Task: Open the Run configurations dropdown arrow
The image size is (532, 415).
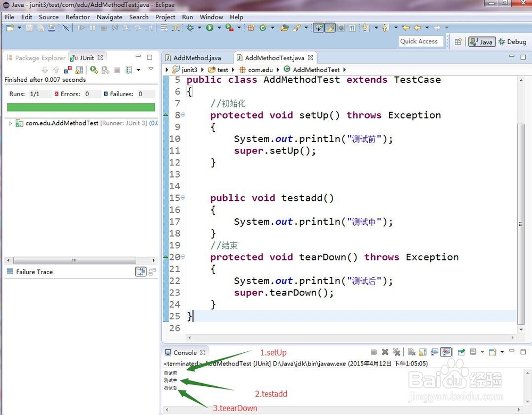Action: pos(219,28)
